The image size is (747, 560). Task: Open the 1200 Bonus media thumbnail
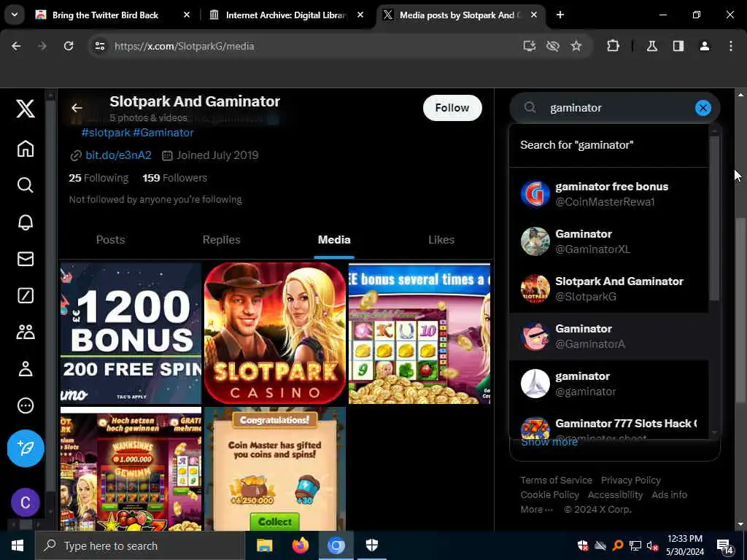pyautogui.click(x=131, y=332)
